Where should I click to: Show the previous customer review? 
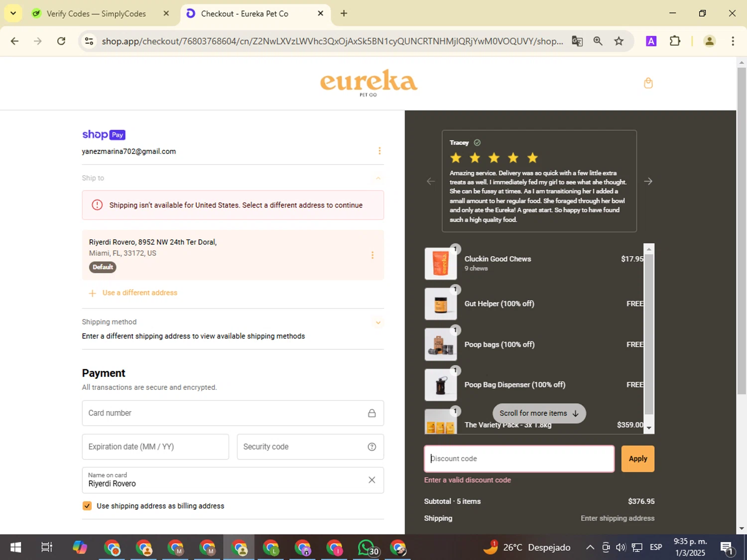click(x=431, y=181)
